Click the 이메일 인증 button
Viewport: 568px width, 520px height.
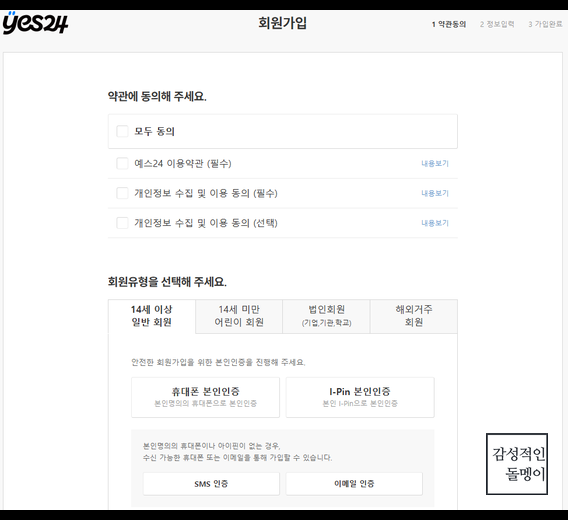pos(354,484)
